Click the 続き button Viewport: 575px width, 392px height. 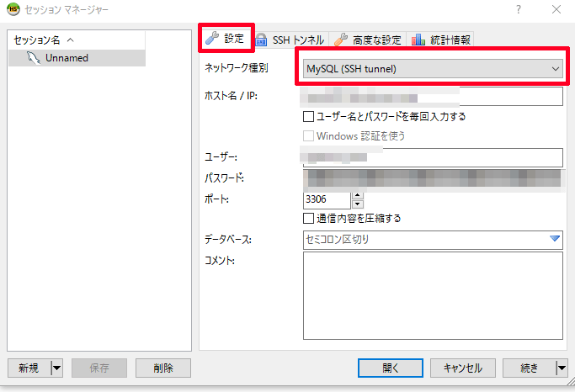[530, 368]
